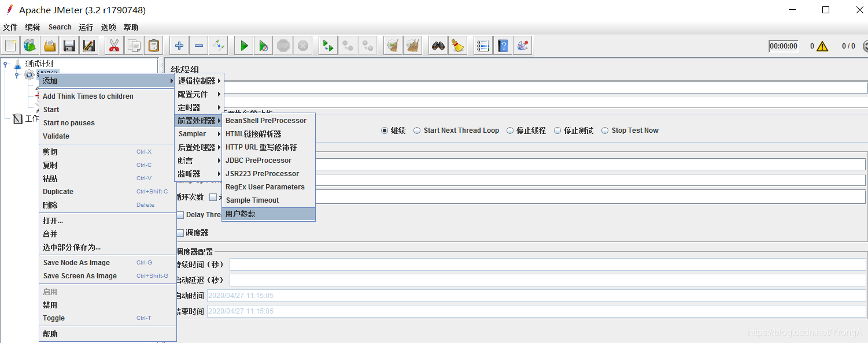The width and height of the screenshot is (868, 343).
Task: Select the 继续 radio button
Action: 385,131
